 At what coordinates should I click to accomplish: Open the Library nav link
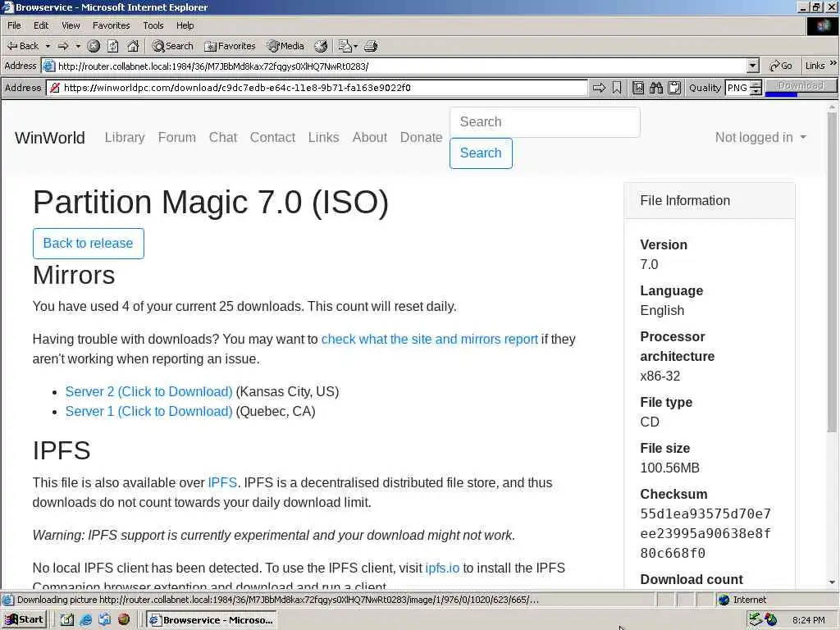click(x=125, y=138)
